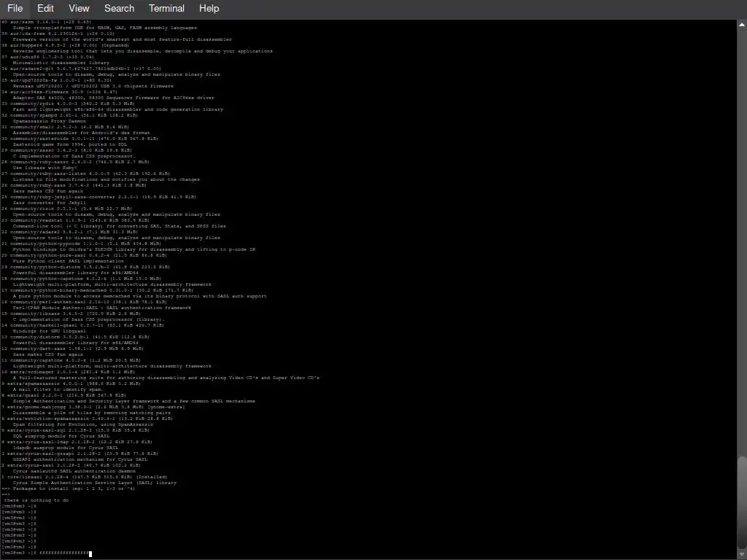Click the 'Packages to install' prompt line
The height and width of the screenshot is (560, 747).
[68, 489]
